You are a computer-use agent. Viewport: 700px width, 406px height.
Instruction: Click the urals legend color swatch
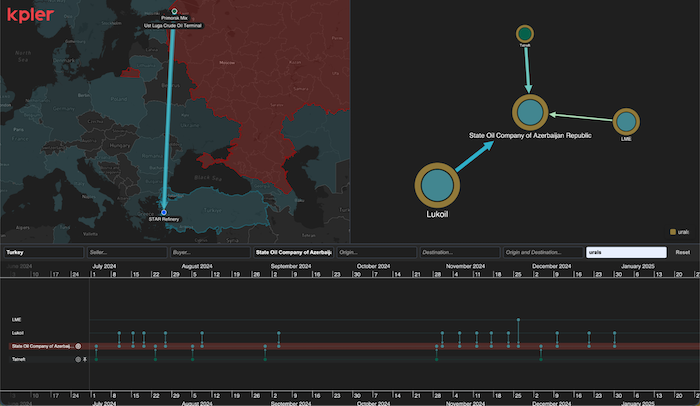[673, 232]
